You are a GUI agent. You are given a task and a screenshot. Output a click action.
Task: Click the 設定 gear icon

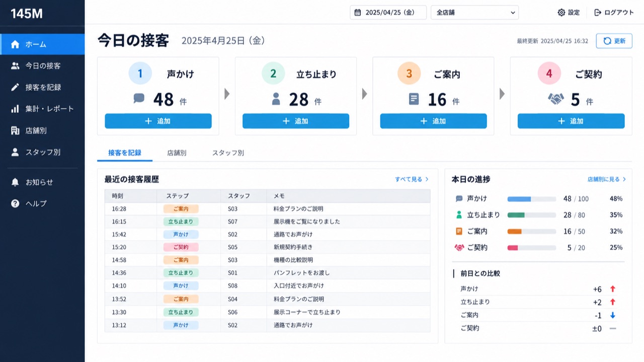click(x=561, y=13)
